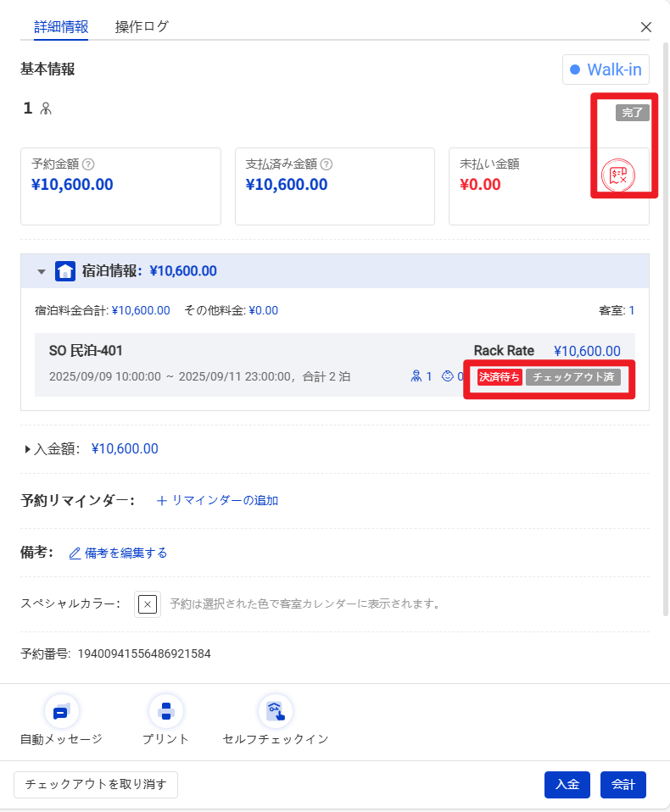Click the child occupancy icon in room row
This screenshot has height=812, width=670.
(x=447, y=376)
